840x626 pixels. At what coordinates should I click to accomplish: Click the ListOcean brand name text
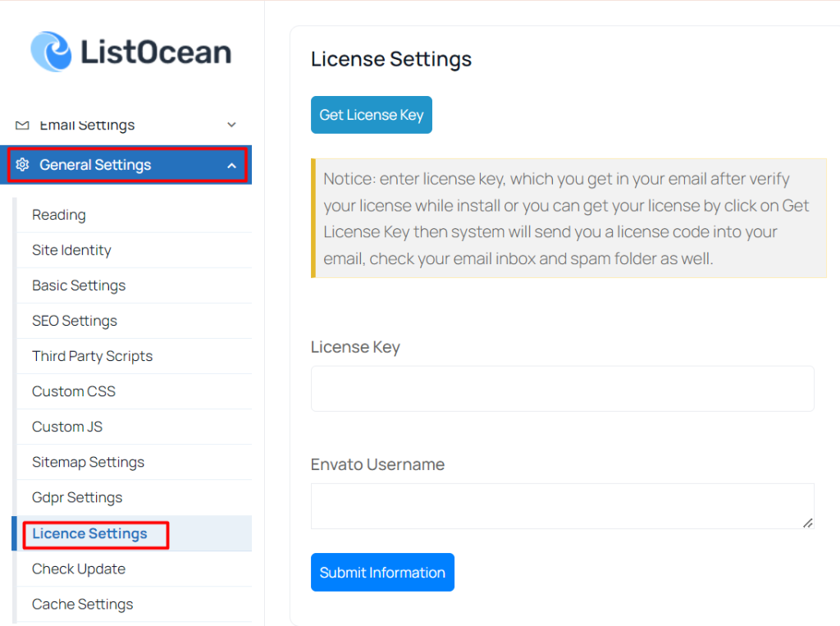156,52
